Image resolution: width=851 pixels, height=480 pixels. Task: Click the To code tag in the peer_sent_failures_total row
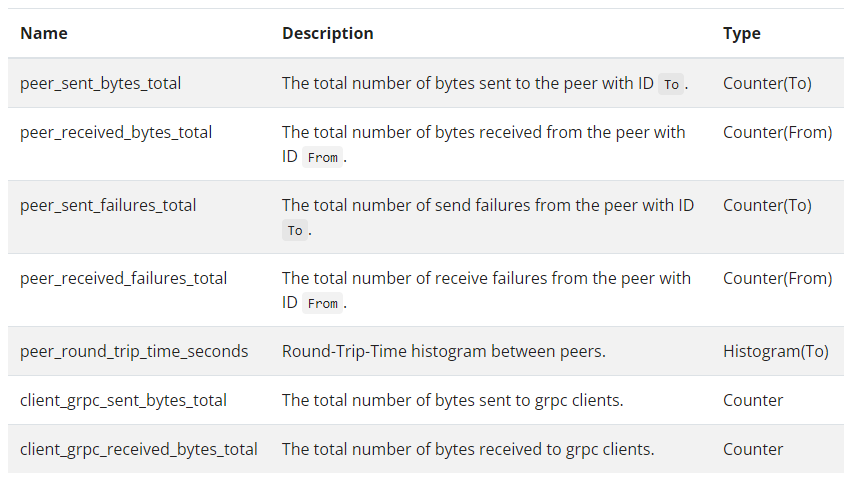(294, 230)
